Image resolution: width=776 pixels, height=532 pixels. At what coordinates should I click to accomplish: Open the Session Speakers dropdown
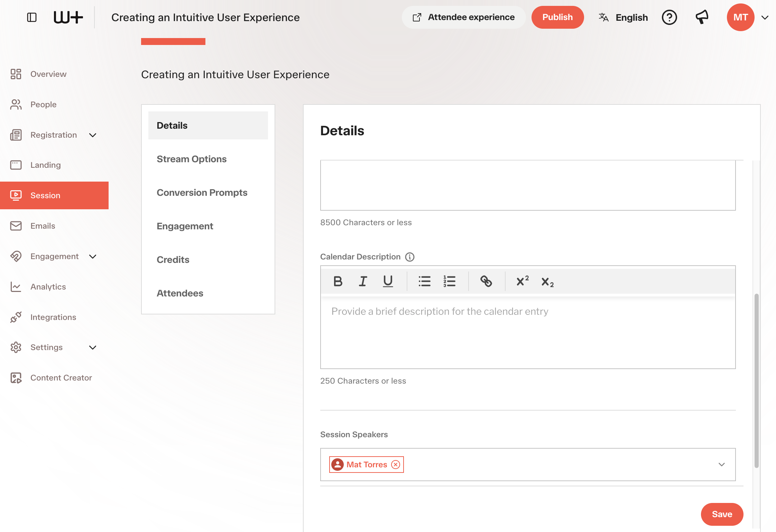[721, 465]
